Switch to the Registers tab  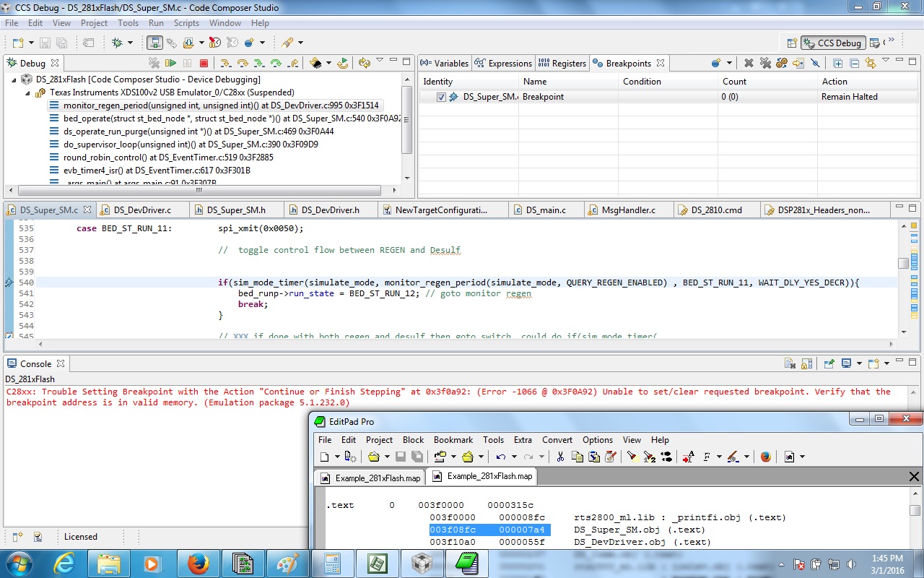tap(562, 63)
